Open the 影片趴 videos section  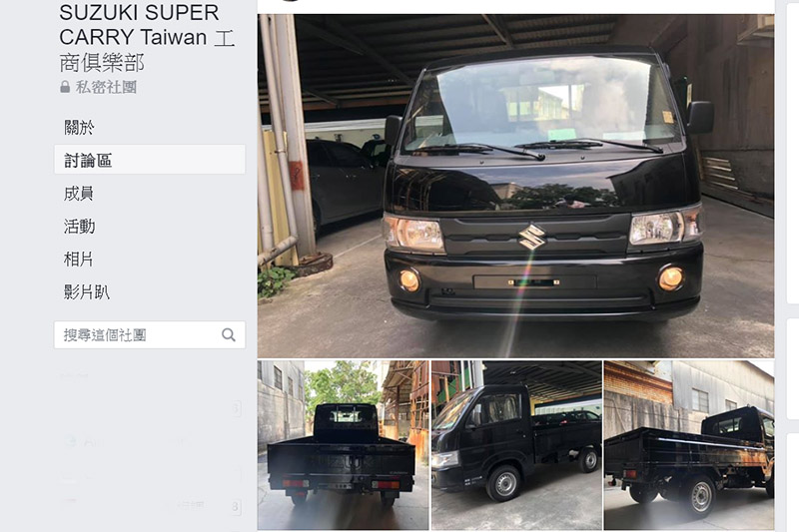click(x=87, y=292)
